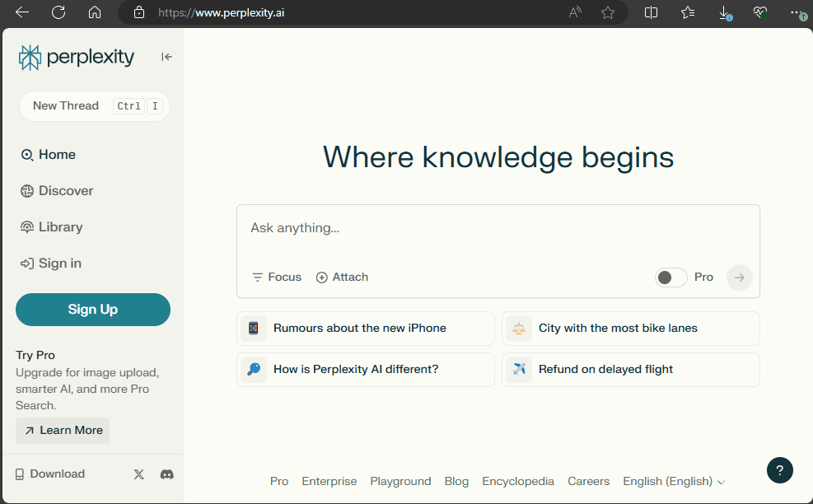Submit the query with the arrow button
Screen dimensions: 813x504
(740, 278)
